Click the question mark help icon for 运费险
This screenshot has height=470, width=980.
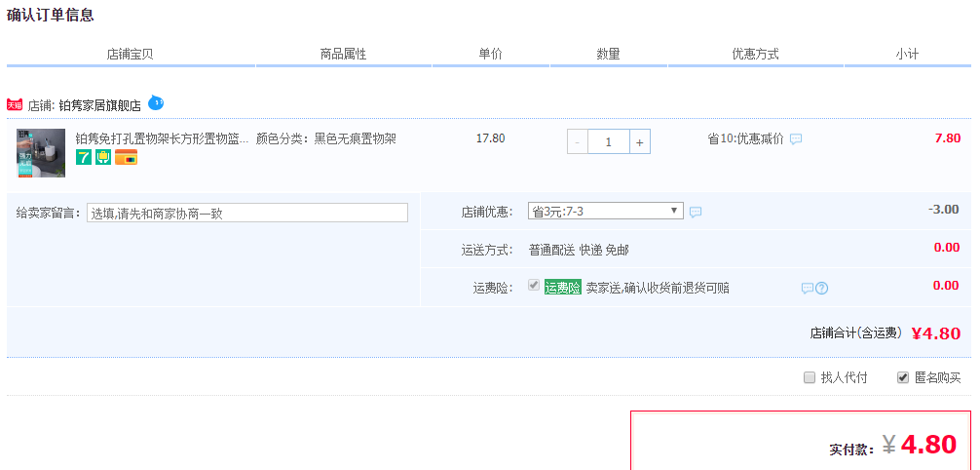tap(822, 289)
